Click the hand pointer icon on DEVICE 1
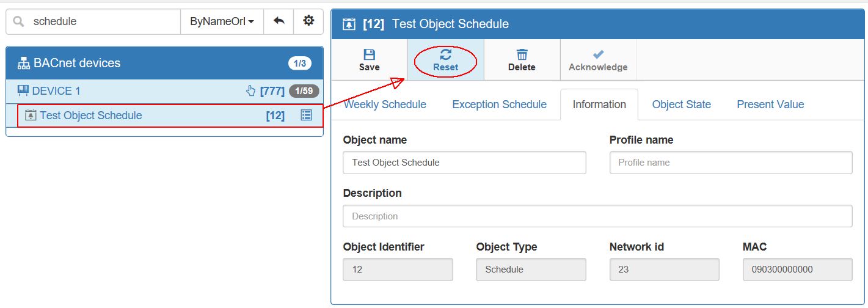The image size is (868, 308). (x=250, y=91)
